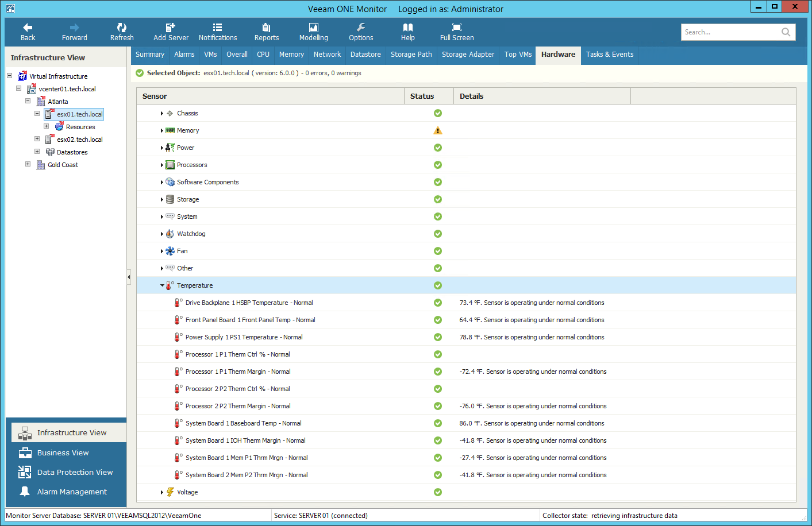Click the vcenter01.tech.local server icon

click(32, 89)
